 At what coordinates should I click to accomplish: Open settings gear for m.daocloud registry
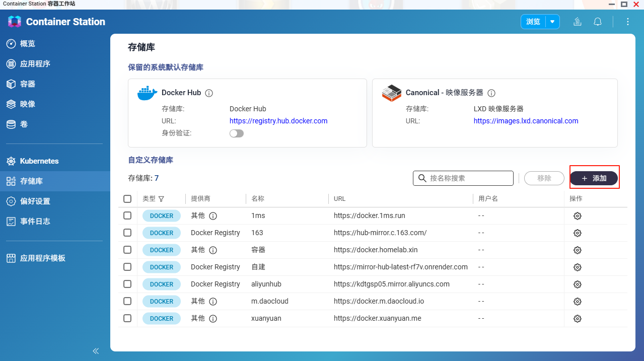click(x=578, y=302)
